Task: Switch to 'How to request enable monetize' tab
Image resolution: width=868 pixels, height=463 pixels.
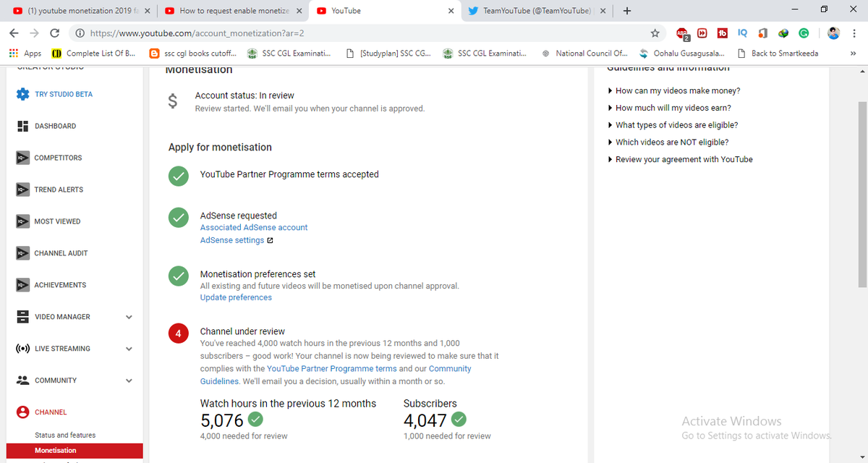Action: coord(234,11)
